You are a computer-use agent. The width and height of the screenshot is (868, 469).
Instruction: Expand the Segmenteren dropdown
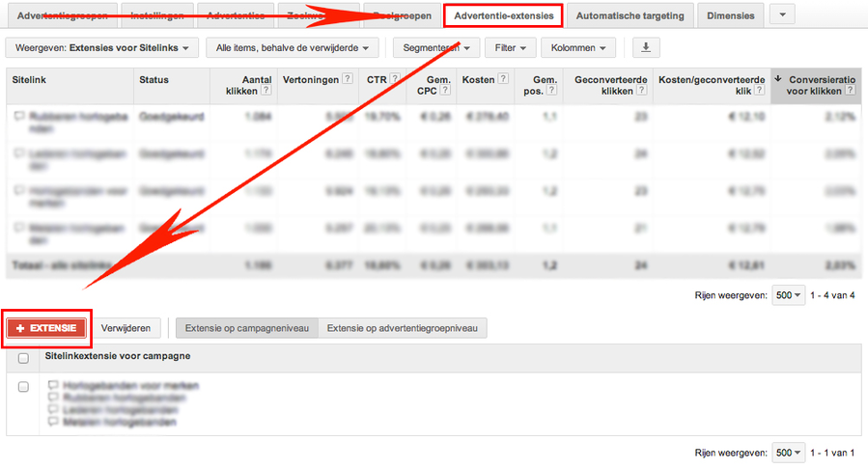[x=436, y=47]
